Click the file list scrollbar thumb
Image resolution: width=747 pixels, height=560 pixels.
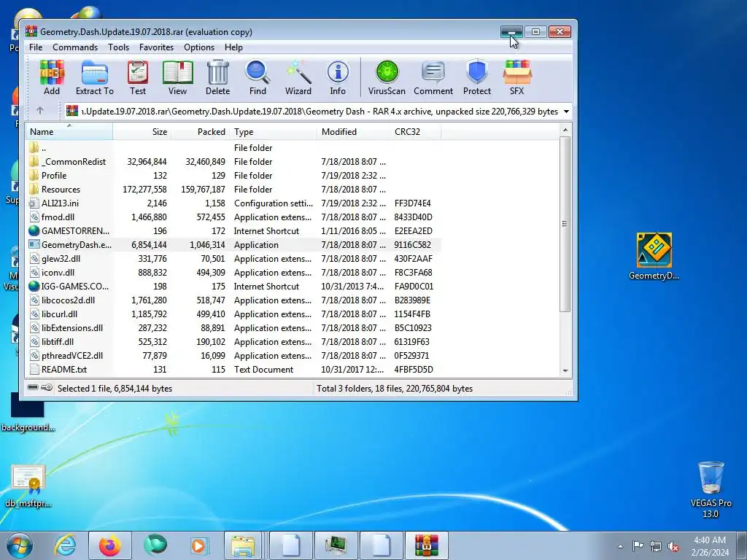tap(565, 224)
